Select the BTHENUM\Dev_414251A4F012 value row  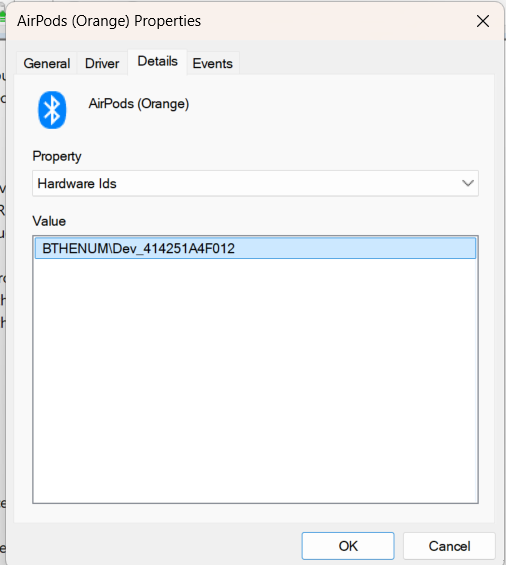pyautogui.click(x=255, y=248)
